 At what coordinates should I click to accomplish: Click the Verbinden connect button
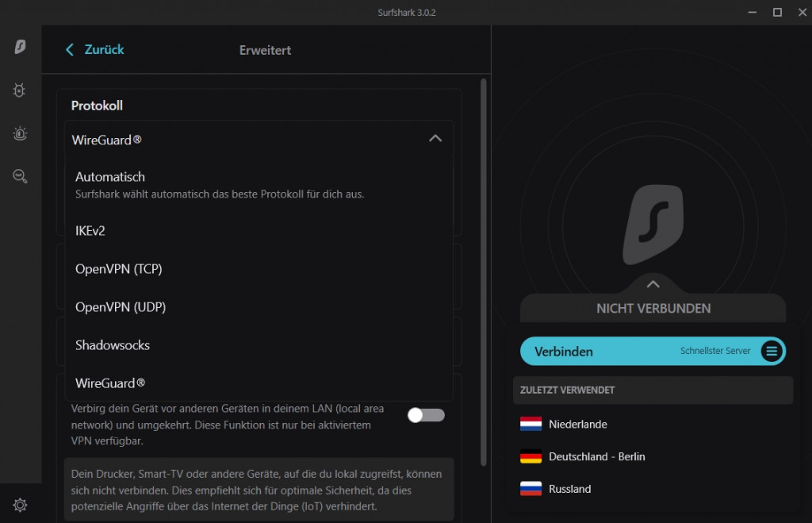tap(653, 351)
